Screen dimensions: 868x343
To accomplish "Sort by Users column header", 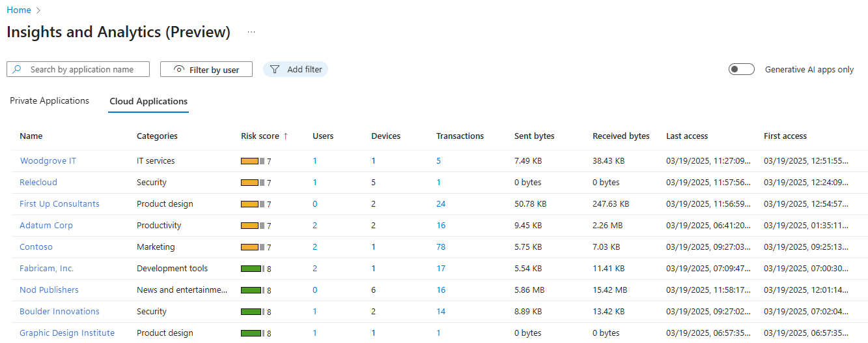I will tap(323, 136).
